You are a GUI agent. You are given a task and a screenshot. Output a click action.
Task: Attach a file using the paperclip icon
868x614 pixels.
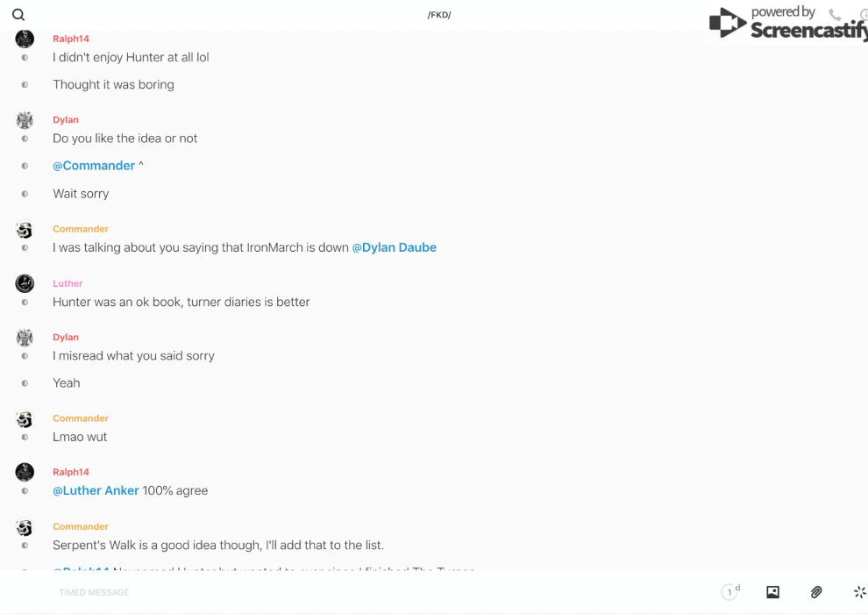coord(816,592)
